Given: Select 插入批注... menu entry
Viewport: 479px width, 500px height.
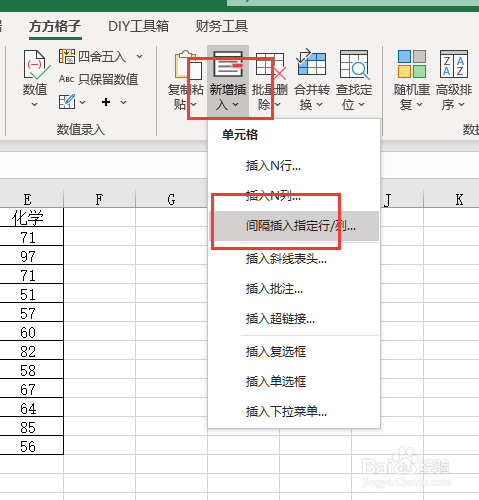Looking at the screenshot, I should click(294, 289).
